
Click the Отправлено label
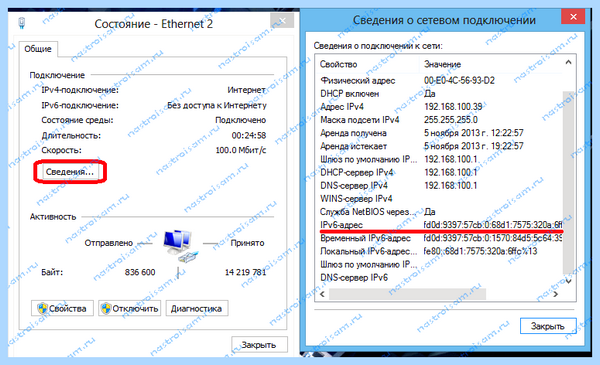pos(109,243)
